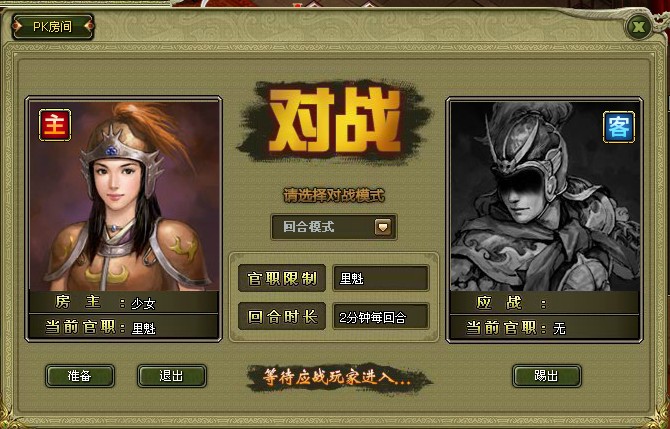Click the red 主 host badge icon
Screen dimensions: 670x429
pos(55,125)
